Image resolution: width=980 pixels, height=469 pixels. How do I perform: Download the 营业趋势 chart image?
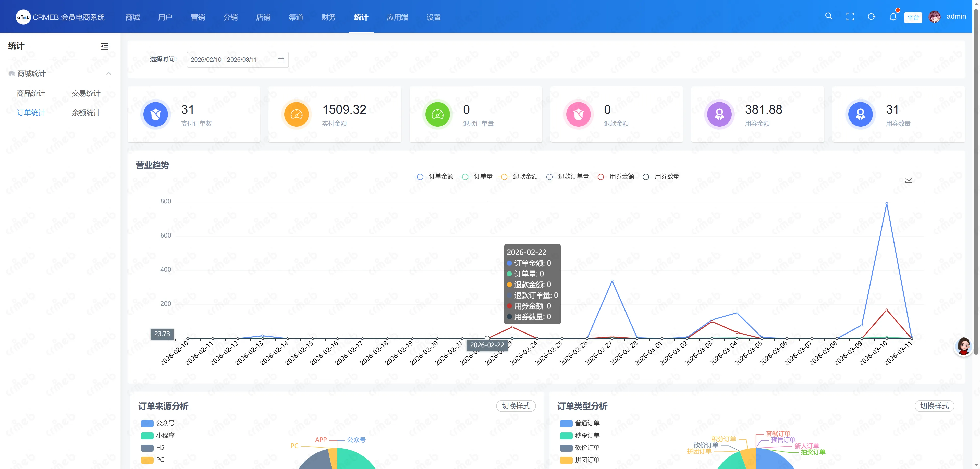coord(909,179)
